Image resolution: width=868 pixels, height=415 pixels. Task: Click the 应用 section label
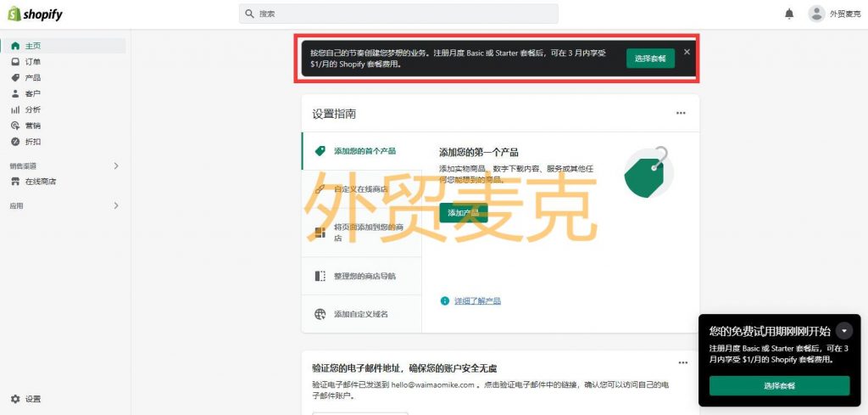[16, 206]
